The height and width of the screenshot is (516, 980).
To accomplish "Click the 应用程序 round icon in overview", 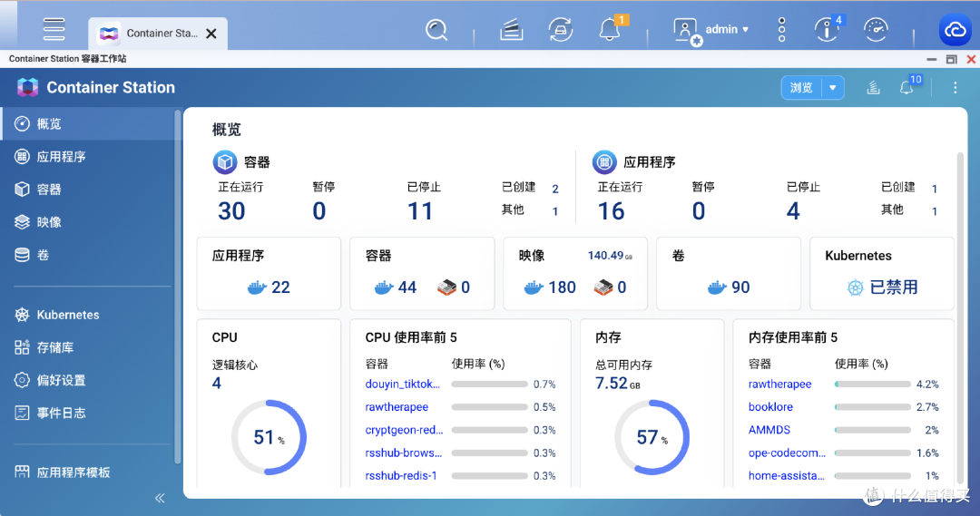I will tap(603, 162).
